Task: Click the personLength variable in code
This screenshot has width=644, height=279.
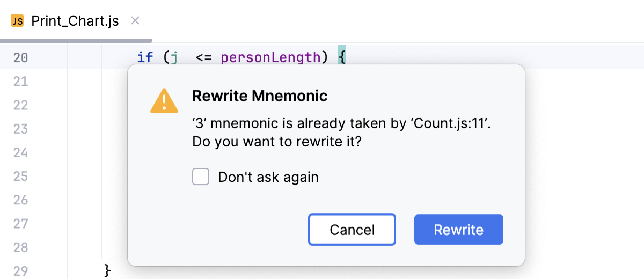Action: point(270,57)
